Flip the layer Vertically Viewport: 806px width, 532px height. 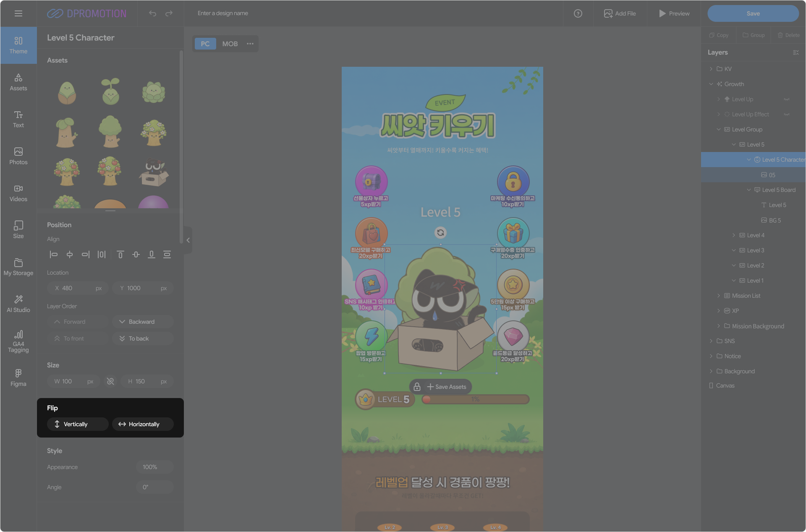tap(77, 424)
